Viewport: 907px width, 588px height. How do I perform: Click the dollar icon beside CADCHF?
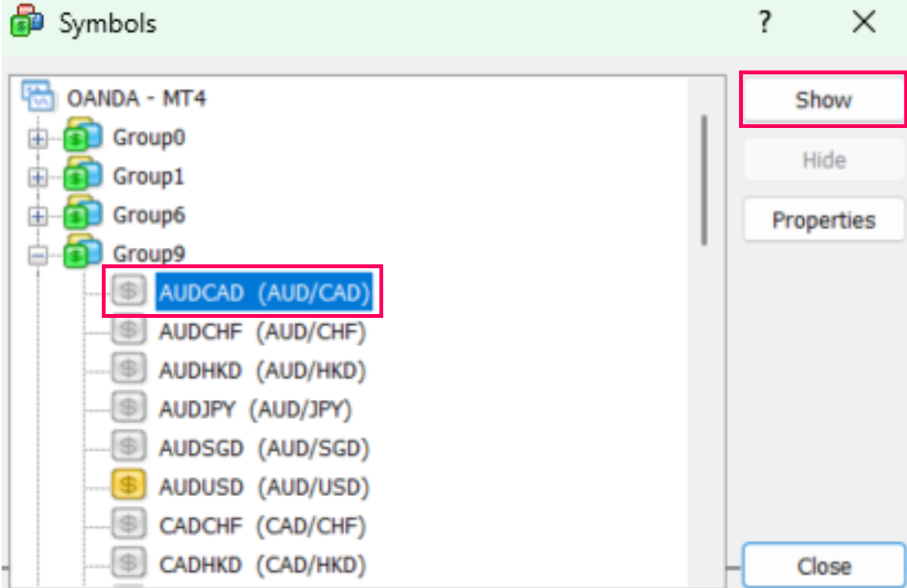128,524
